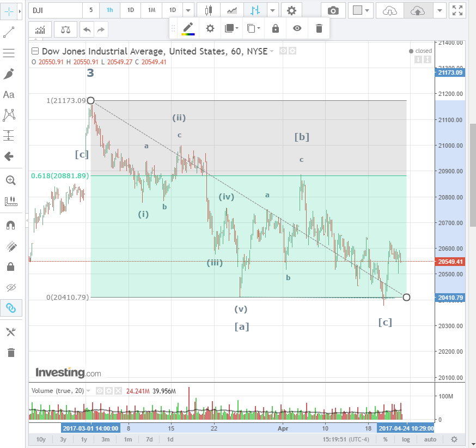Select the 1M interval

pyautogui.click(x=151, y=10)
